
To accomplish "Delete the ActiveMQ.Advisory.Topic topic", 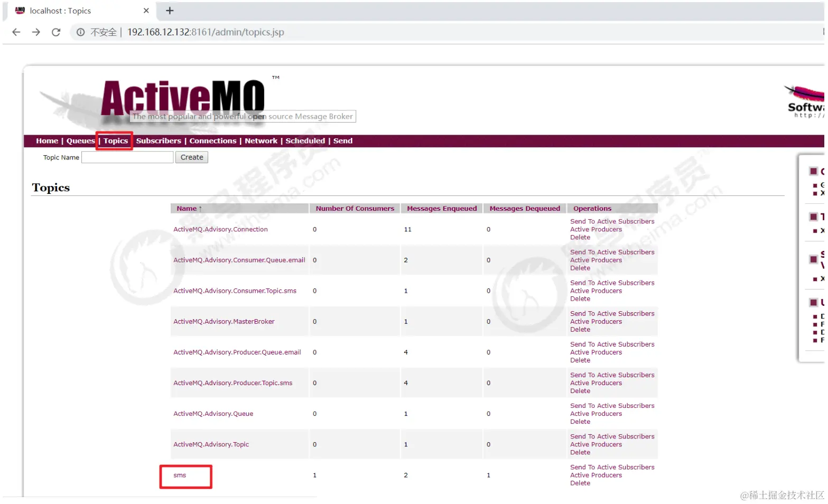I will pos(580,452).
